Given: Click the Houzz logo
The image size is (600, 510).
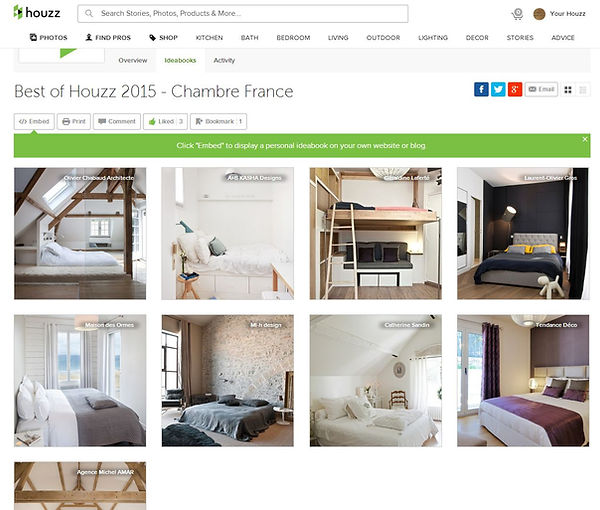Looking at the screenshot, I should (37, 13).
